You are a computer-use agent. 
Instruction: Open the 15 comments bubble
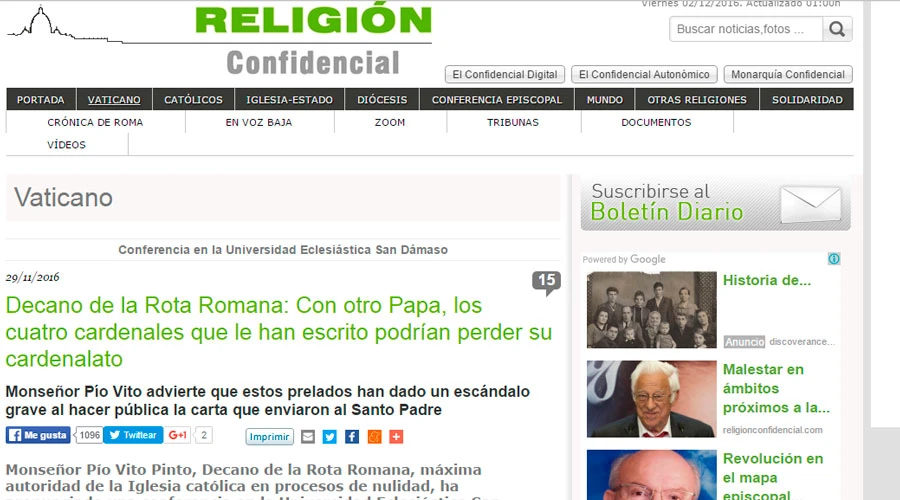pos(546,282)
